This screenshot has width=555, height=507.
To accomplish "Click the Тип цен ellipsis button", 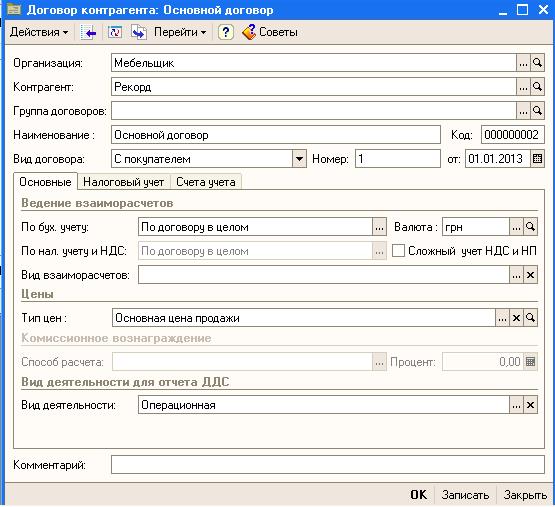I will (x=502, y=318).
